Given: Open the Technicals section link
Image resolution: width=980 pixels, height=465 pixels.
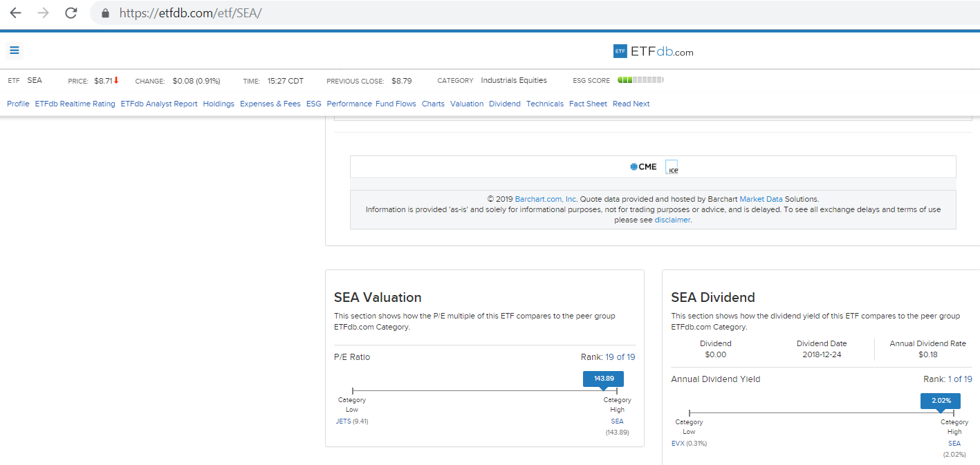Looking at the screenshot, I should [x=544, y=104].
